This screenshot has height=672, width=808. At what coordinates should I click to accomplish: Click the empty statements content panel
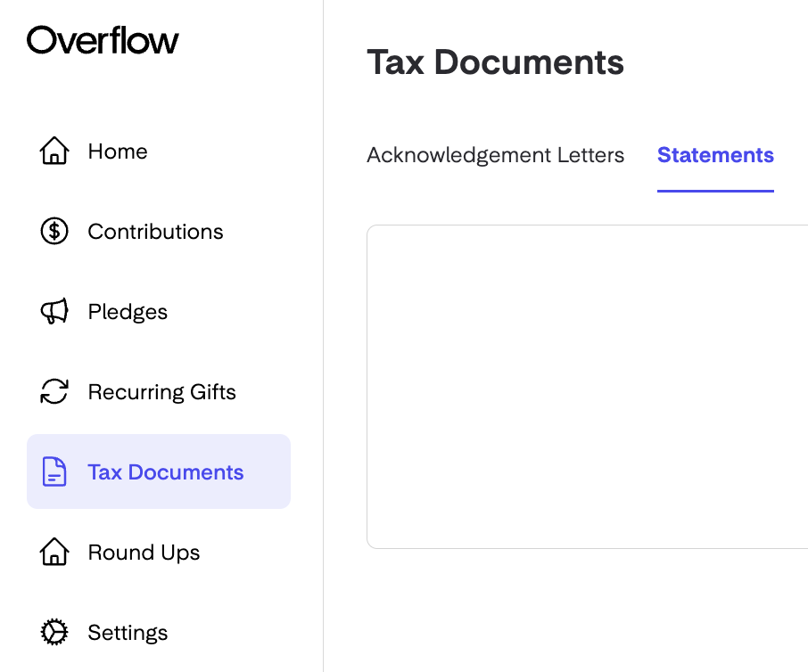click(588, 387)
